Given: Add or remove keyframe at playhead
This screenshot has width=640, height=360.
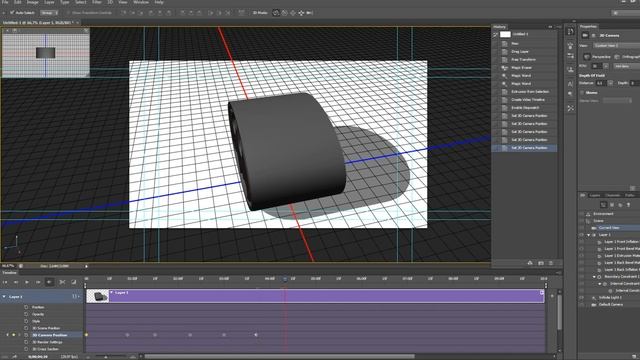Looking at the screenshot, I should coord(13,335).
